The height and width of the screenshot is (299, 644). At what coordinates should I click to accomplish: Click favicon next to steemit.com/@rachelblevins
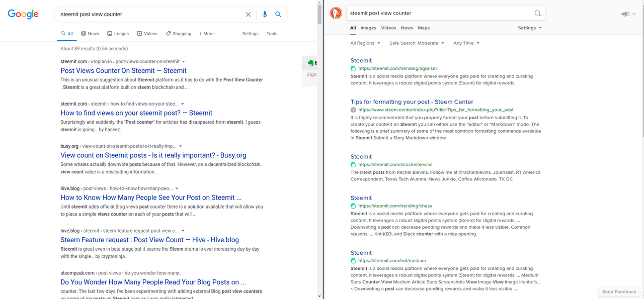click(x=353, y=164)
